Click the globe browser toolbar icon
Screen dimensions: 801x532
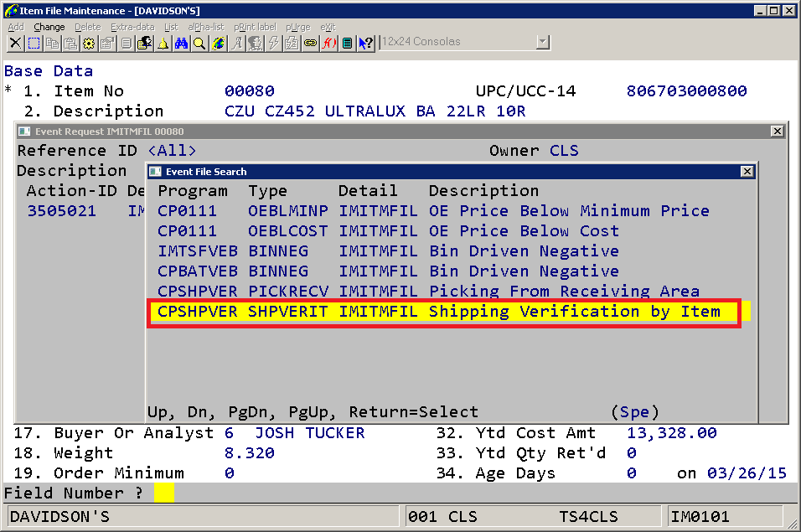pos(218,43)
